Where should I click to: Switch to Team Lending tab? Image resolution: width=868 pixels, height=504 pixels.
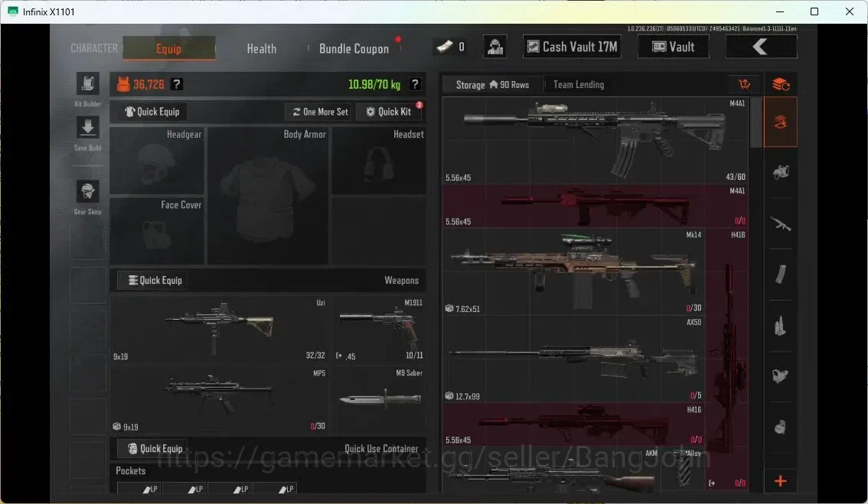579,85
